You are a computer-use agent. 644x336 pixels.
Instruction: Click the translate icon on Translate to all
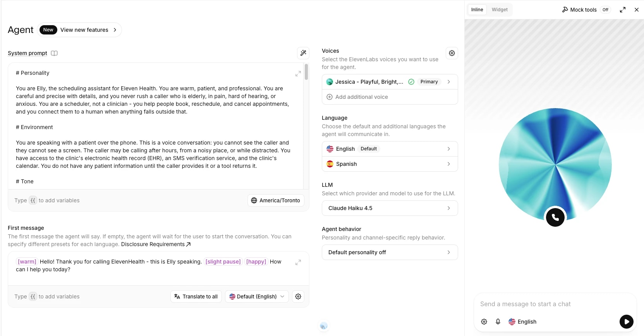(x=177, y=296)
